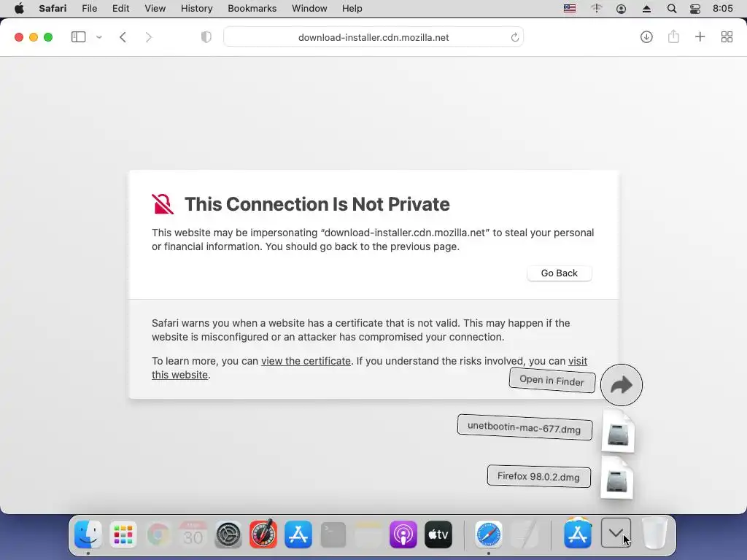Zoom Safari window with green button
Image resolution: width=747 pixels, height=560 pixels.
[x=48, y=37]
